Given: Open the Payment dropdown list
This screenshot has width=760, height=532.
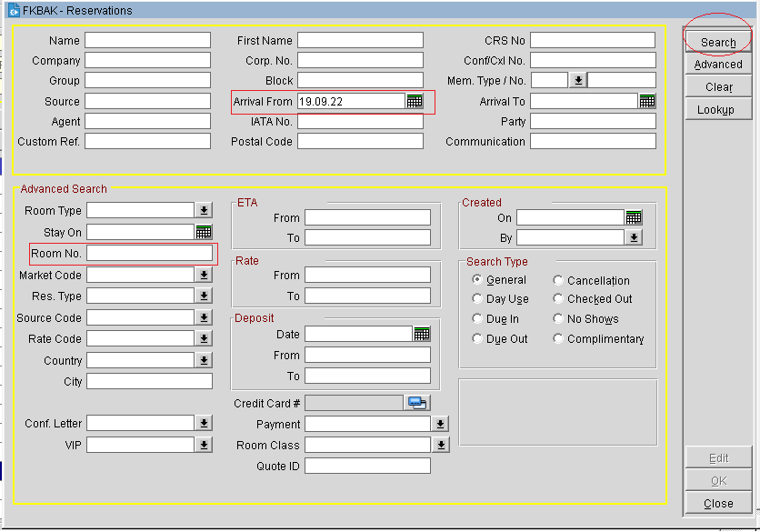Looking at the screenshot, I should (x=440, y=424).
